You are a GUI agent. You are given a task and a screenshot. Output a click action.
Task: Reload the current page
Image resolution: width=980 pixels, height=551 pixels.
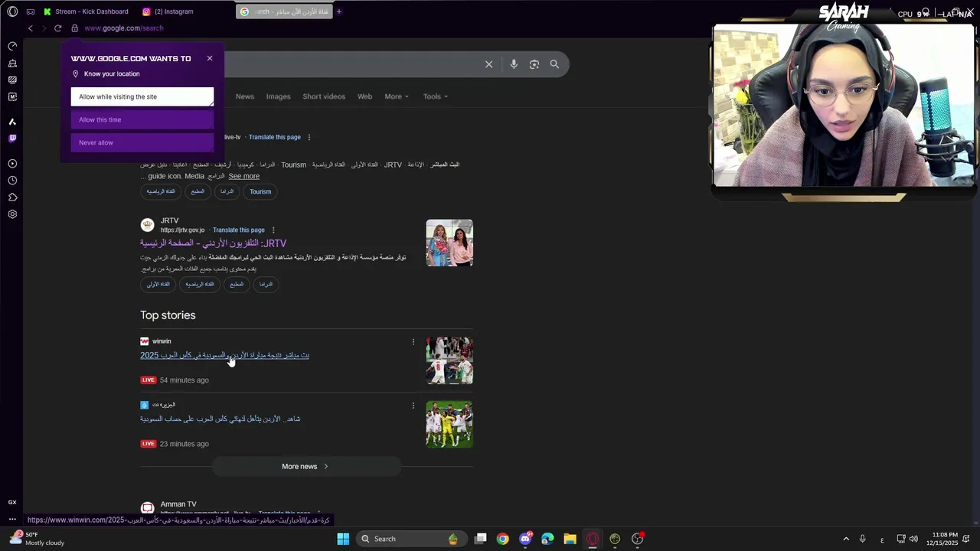(x=57, y=28)
